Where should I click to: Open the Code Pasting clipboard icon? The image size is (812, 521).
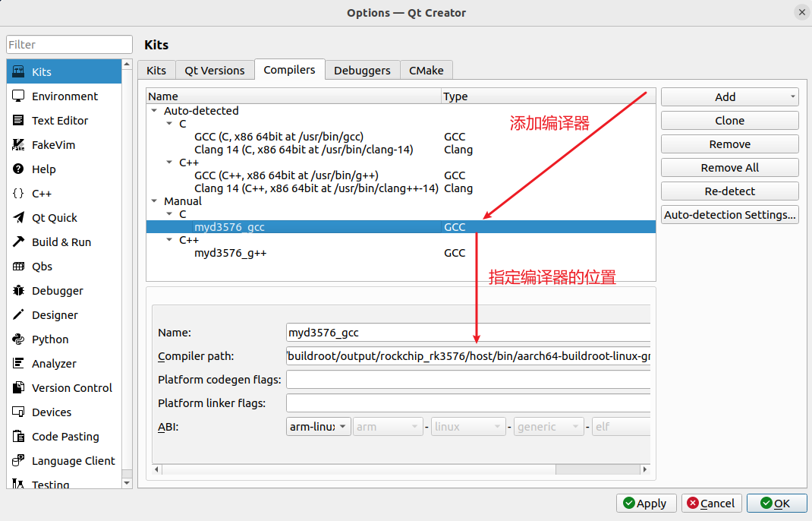(x=18, y=437)
